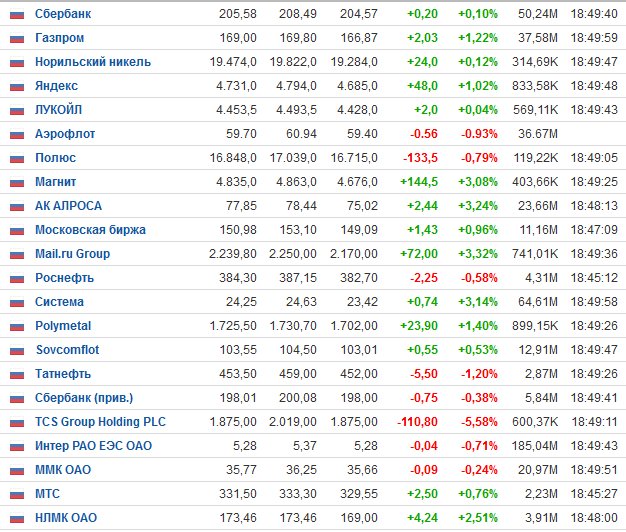Screen dimensions: 626x532
Task: Click the flag icon beside АК АЛРОСА
Action: point(17,206)
